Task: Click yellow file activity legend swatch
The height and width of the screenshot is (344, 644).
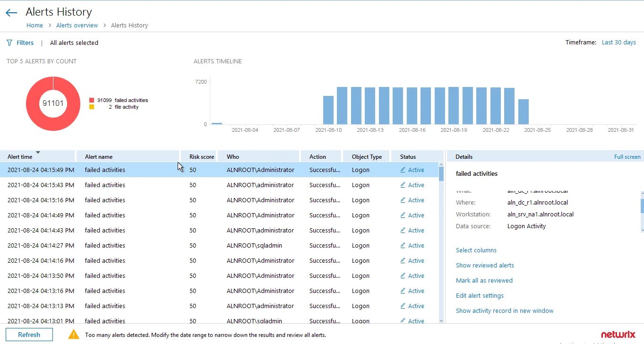Action: (x=92, y=107)
